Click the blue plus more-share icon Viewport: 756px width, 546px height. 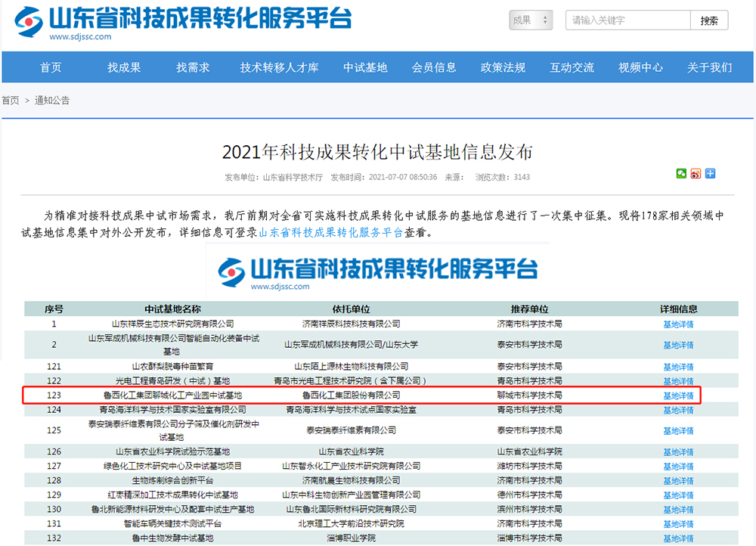(710, 173)
